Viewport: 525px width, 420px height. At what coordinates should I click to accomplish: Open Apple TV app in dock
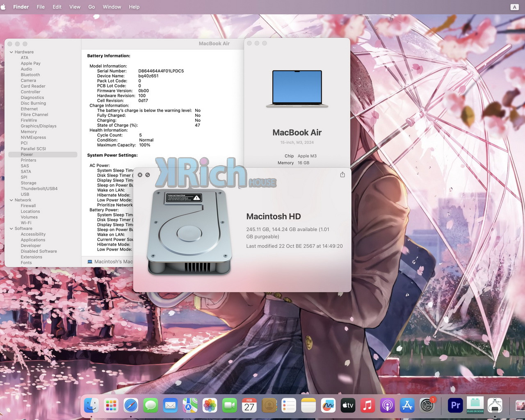click(348, 406)
